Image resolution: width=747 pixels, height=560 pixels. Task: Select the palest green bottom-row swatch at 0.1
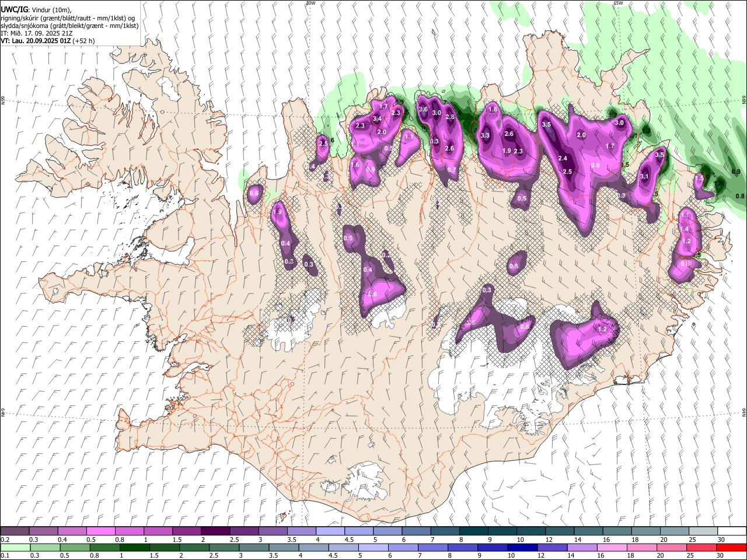[x=15, y=547]
